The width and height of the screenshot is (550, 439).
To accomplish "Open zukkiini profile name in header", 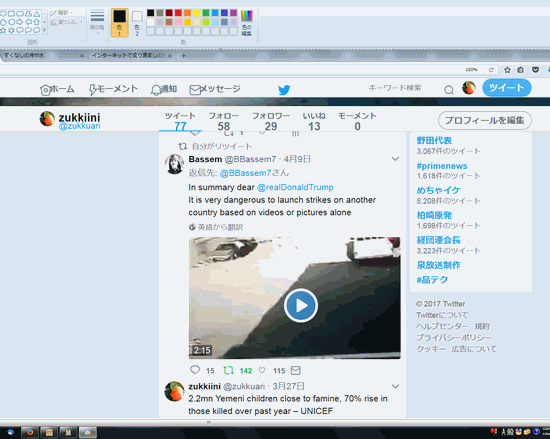I will (x=79, y=117).
